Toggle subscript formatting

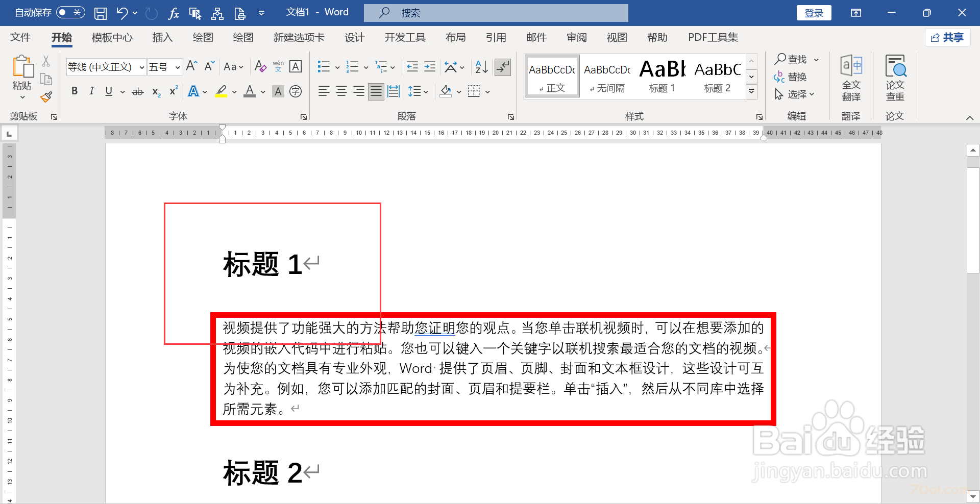coord(156,92)
